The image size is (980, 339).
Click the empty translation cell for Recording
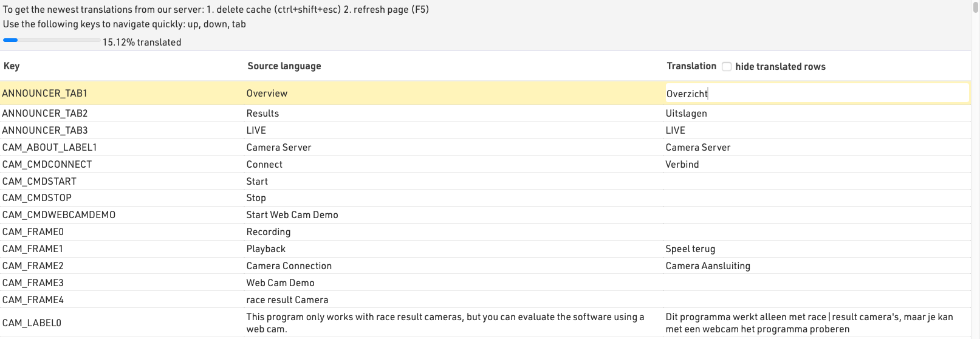[x=816, y=232]
